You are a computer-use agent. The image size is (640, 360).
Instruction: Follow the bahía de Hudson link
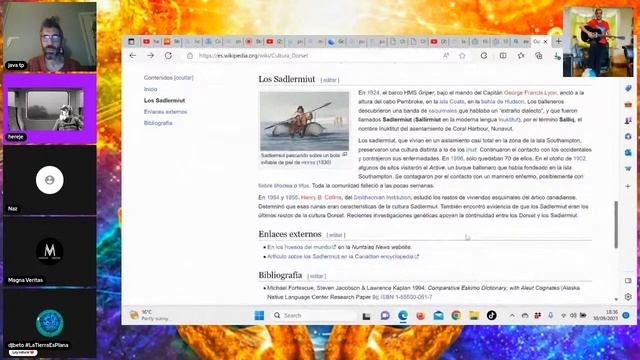[502, 102]
